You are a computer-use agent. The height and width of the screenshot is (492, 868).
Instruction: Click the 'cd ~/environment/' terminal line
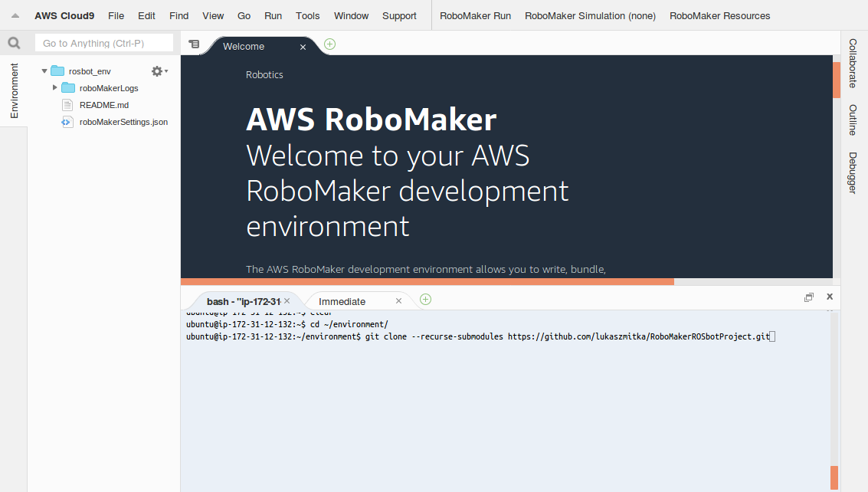287,324
